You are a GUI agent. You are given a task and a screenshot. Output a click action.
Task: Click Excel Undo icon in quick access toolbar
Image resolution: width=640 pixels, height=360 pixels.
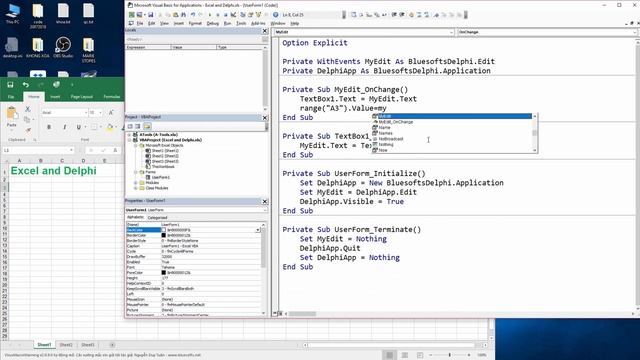(26, 84)
